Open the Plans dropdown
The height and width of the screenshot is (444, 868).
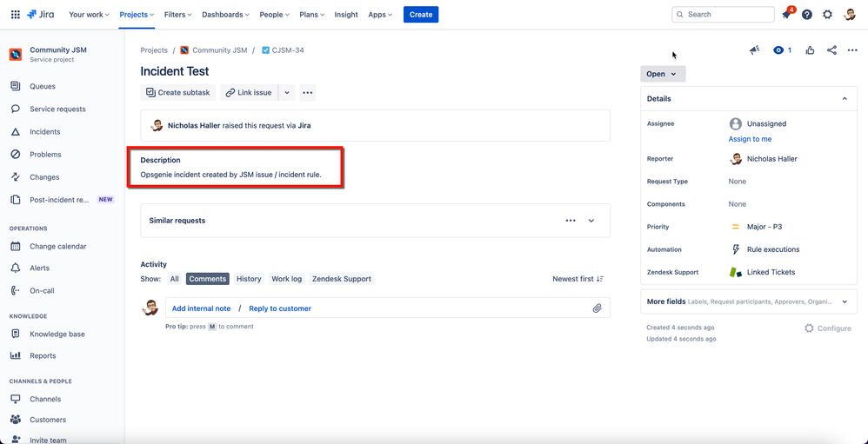[x=312, y=15]
